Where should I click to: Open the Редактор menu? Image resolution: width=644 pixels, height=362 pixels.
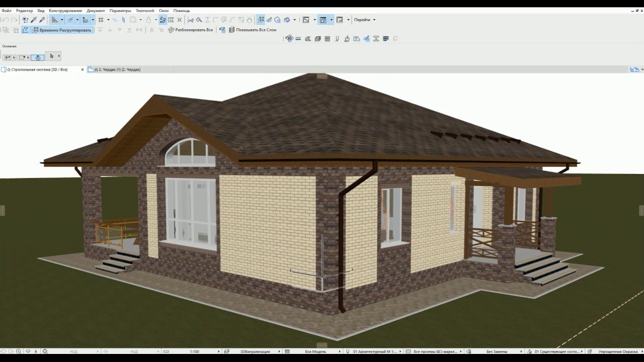tap(24, 11)
